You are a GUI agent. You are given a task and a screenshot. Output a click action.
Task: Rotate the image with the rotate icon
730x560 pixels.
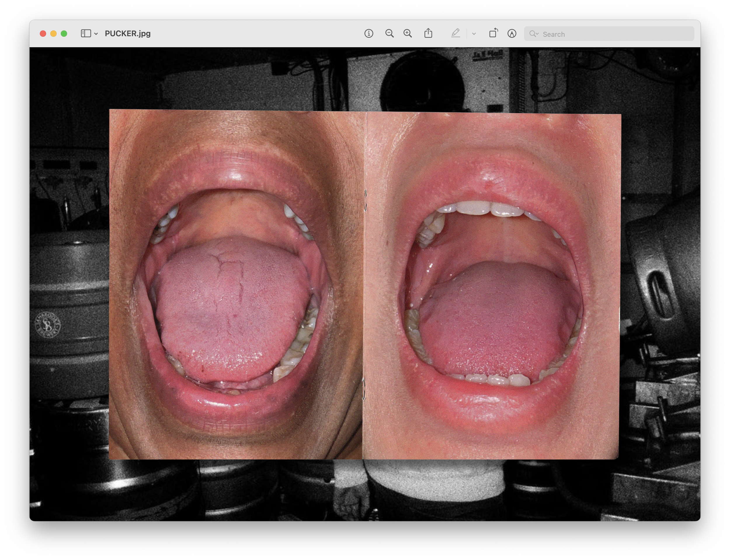[x=493, y=33]
